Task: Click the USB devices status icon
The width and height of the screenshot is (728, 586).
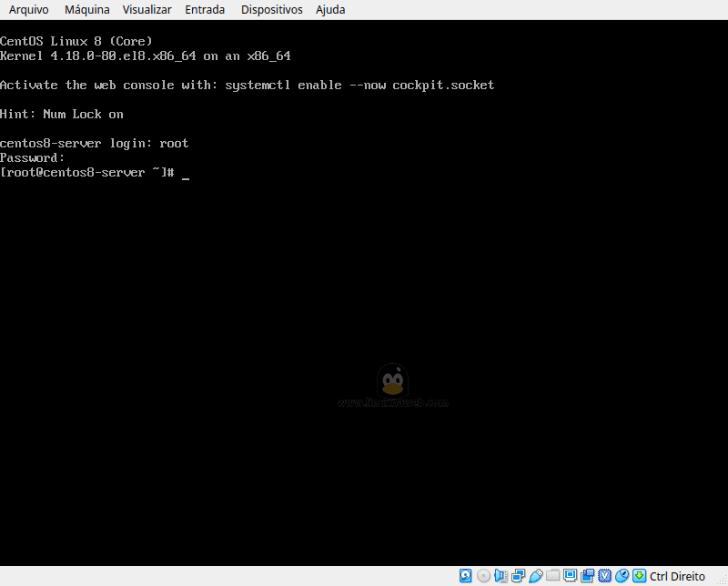Action: click(x=535, y=576)
